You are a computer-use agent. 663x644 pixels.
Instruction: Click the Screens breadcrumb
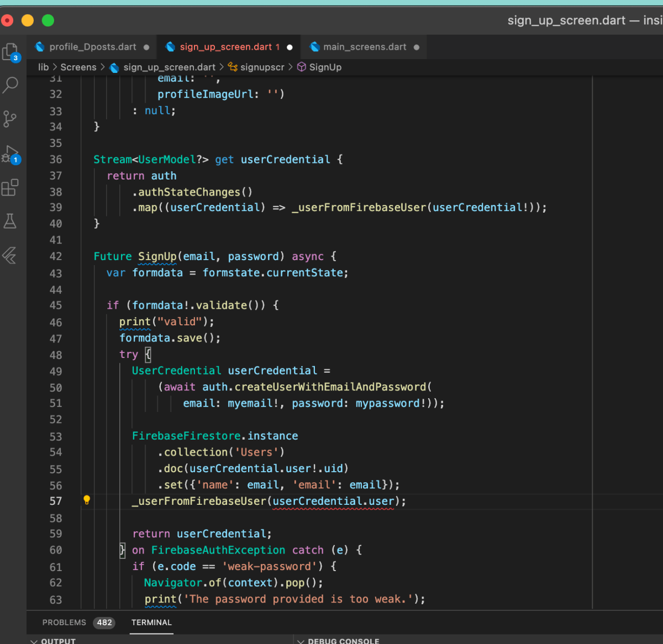[x=78, y=67]
